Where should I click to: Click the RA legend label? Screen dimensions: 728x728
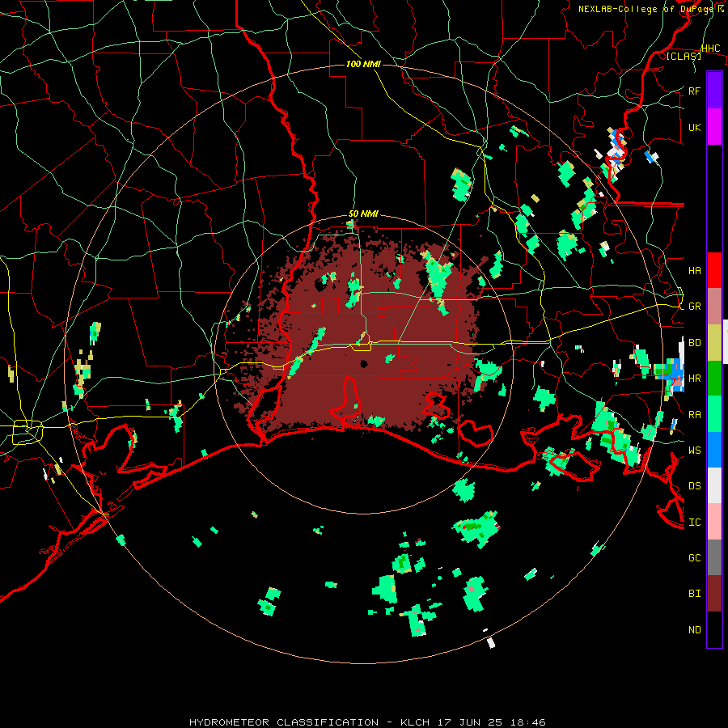(694, 414)
